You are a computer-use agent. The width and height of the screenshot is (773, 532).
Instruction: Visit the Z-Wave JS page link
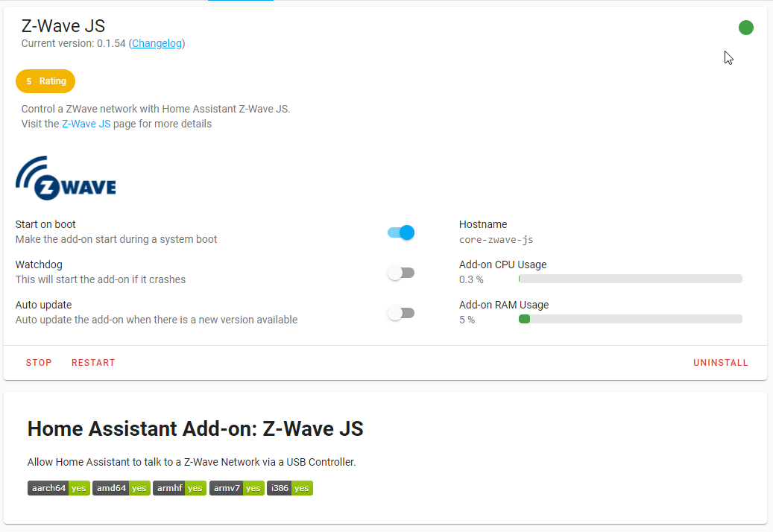click(85, 124)
